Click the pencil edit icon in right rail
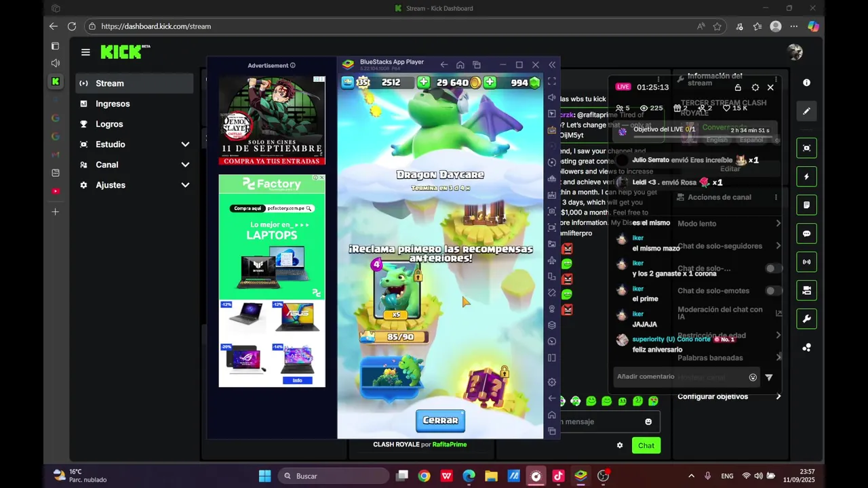868x488 pixels. coord(806,111)
